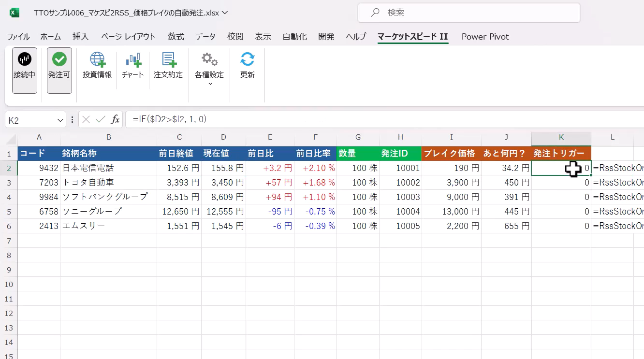Click the あと何円? header cell
644x359 pixels.
(506, 154)
